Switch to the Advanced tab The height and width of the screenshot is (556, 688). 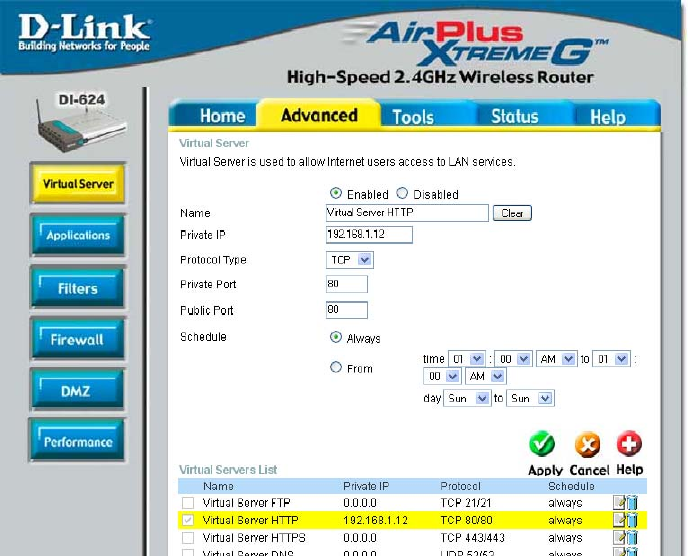pos(319,115)
